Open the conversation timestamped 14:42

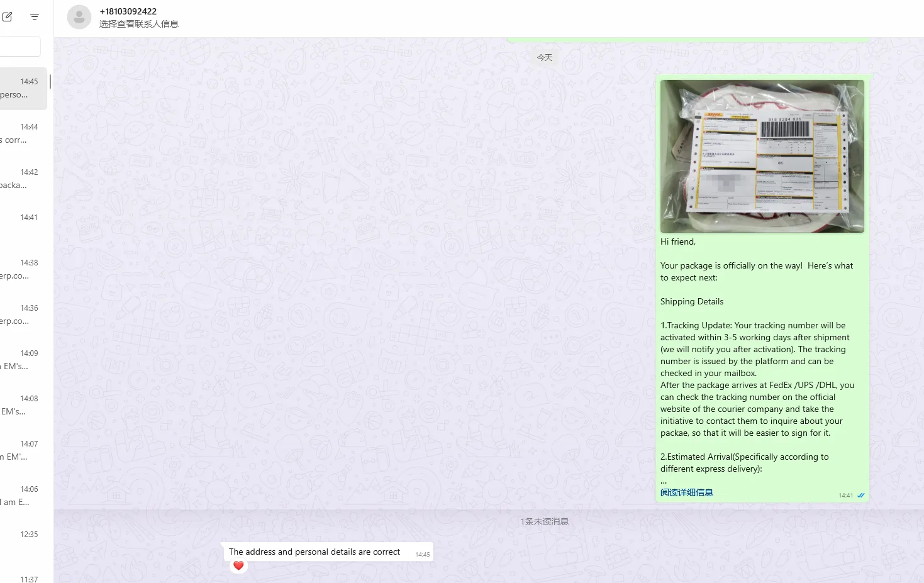[x=23, y=179]
